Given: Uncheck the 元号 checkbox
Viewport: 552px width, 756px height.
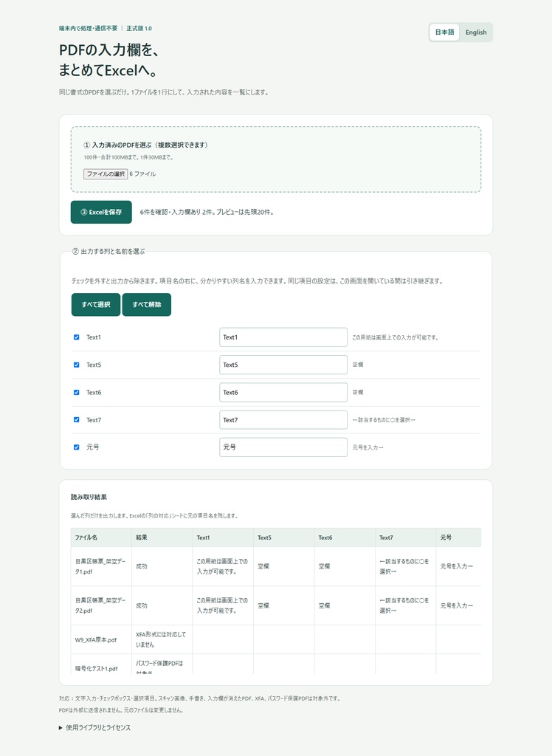Looking at the screenshot, I should pos(76,447).
